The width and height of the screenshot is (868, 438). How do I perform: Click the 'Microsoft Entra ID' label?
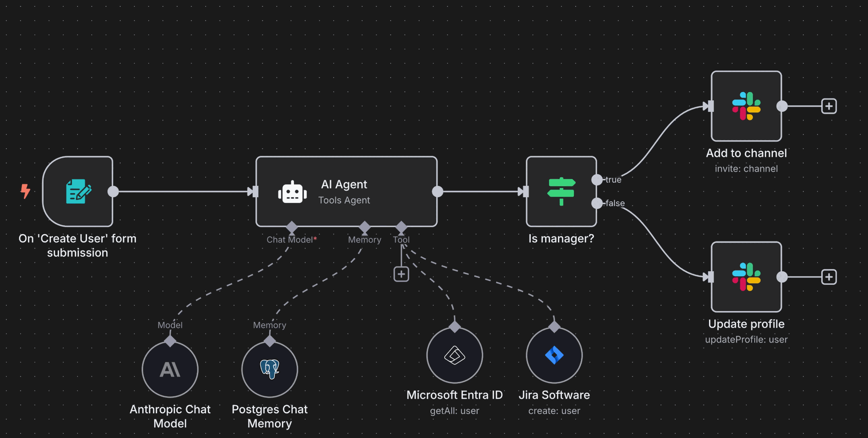tap(455, 395)
